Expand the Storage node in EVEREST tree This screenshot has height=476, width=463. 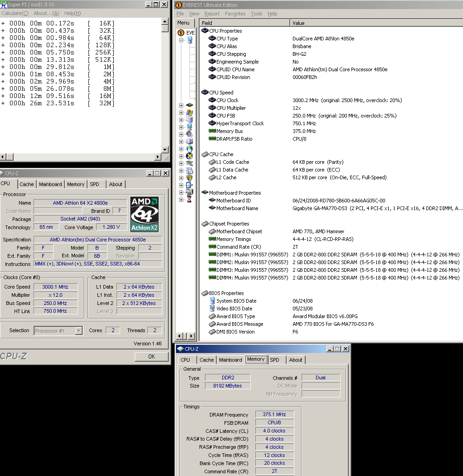(x=181, y=142)
